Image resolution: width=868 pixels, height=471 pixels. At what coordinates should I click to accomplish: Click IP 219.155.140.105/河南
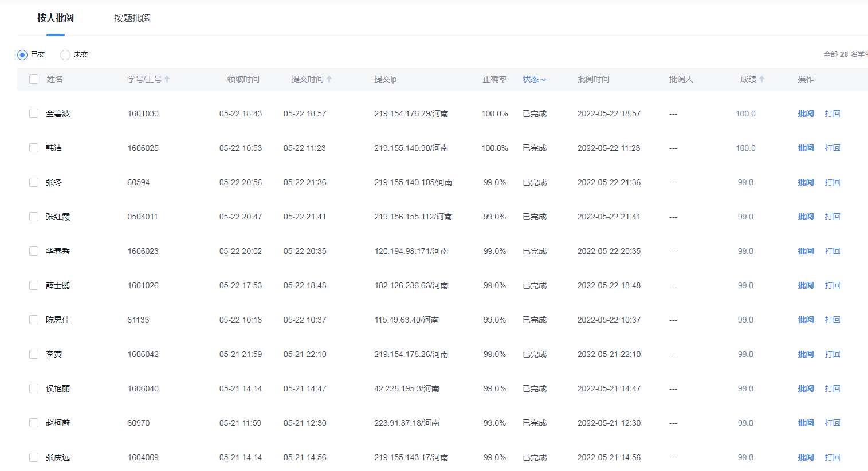(413, 182)
